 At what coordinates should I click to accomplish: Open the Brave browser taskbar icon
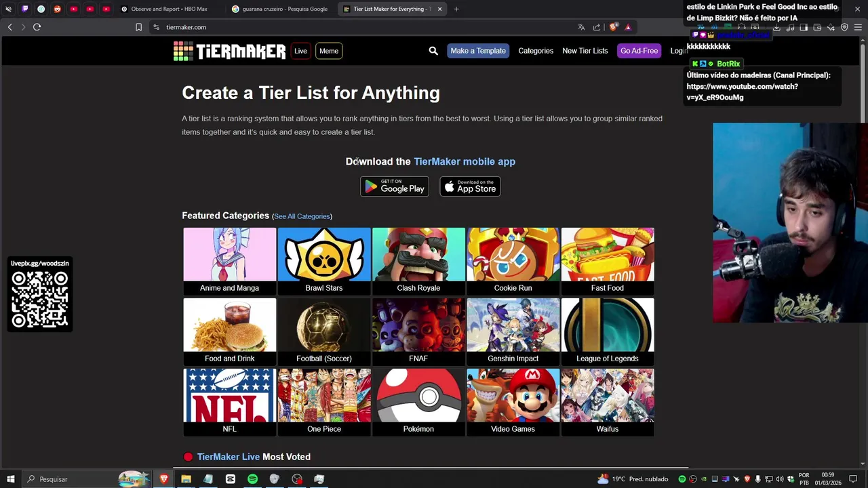point(163,479)
